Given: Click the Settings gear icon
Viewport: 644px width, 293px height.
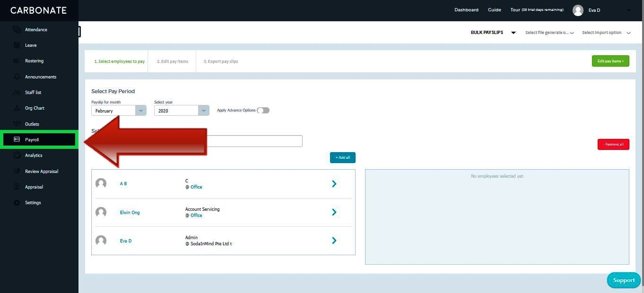Looking at the screenshot, I should tap(17, 202).
